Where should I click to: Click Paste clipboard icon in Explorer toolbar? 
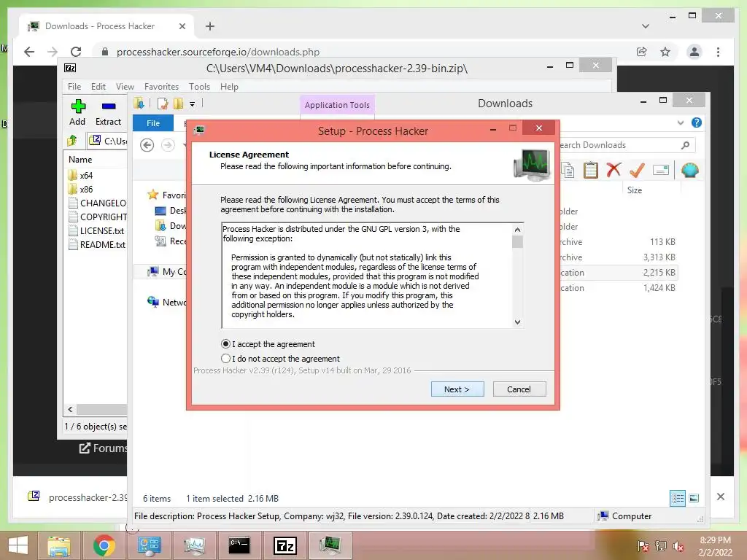[x=591, y=170]
